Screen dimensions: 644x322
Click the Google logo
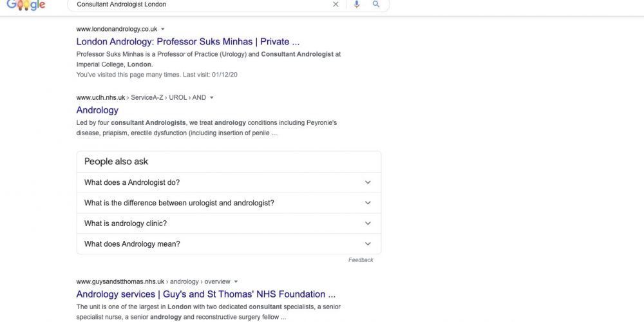coord(26,5)
